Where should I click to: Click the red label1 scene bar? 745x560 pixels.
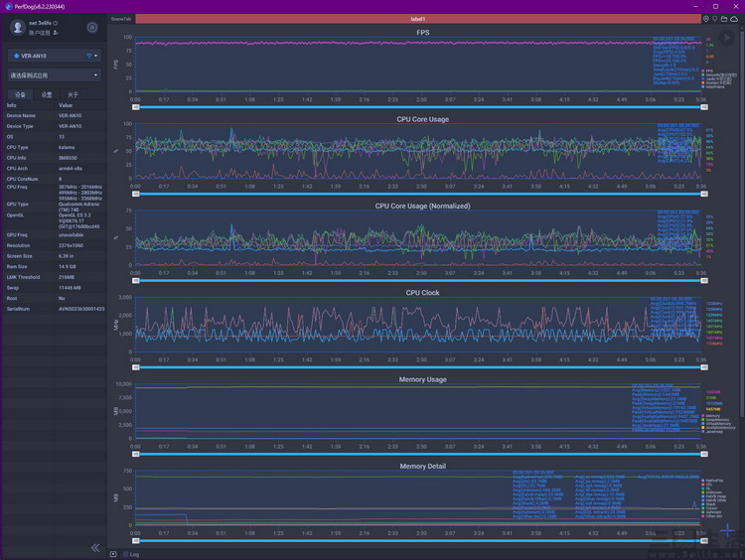(418, 19)
